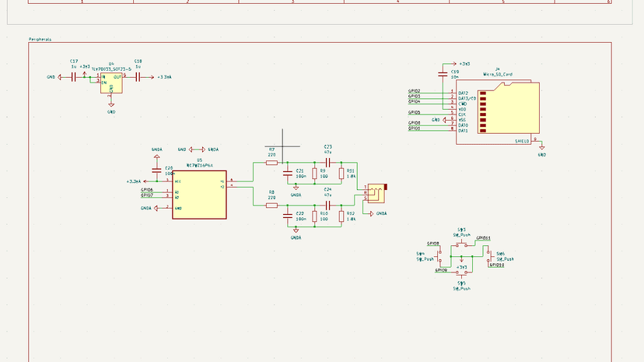644x362 pixels.
Task: Select capacitor C17 near the regulator
Action: coord(74,77)
